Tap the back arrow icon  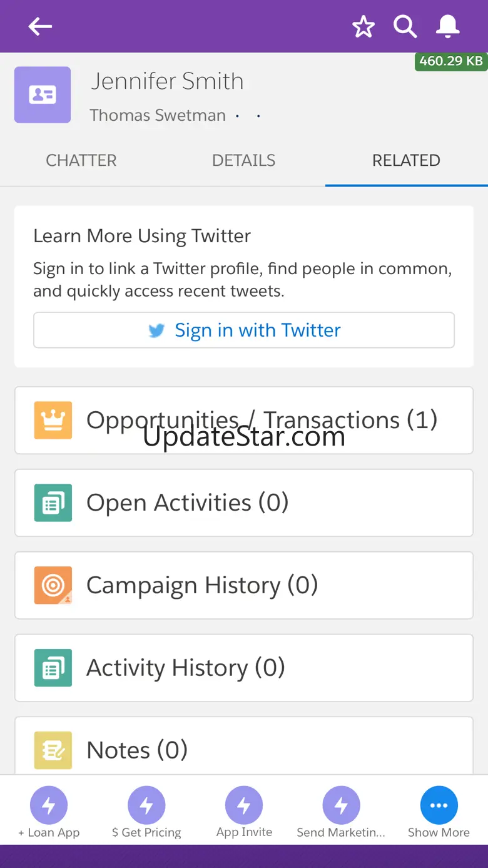click(x=40, y=26)
